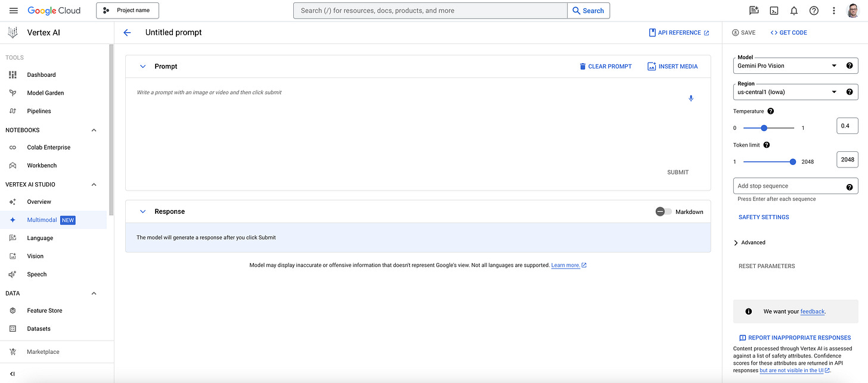868x383 pixels.
Task: Open the Region dropdown us-central1 (Iowa)
Action: [787, 92]
